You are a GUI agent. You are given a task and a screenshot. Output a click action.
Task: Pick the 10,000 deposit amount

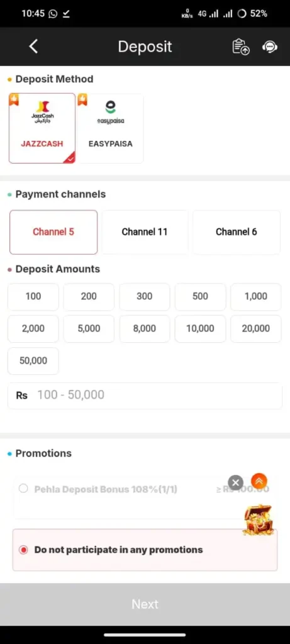coord(201,328)
